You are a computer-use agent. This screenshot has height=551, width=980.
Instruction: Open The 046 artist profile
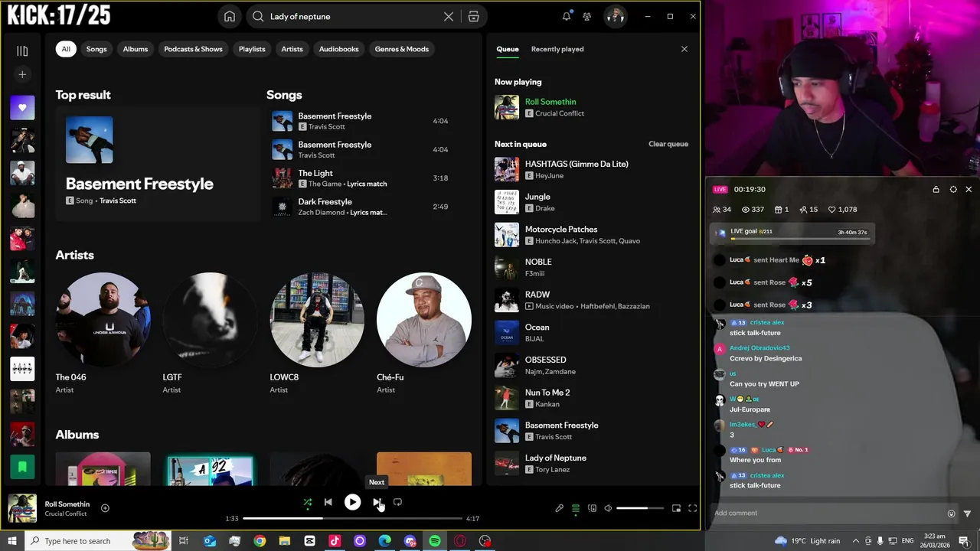103,320
